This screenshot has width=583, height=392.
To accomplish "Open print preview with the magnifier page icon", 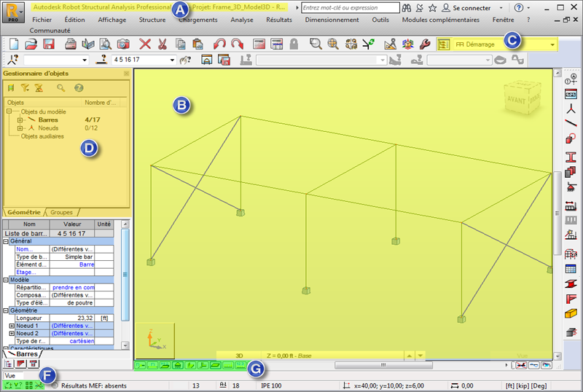I will click(x=106, y=44).
